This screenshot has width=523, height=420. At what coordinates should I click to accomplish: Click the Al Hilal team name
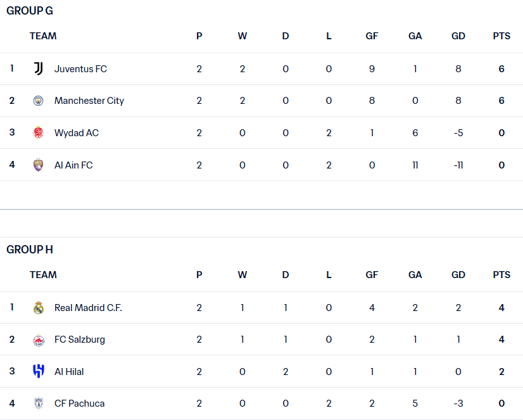(69, 372)
